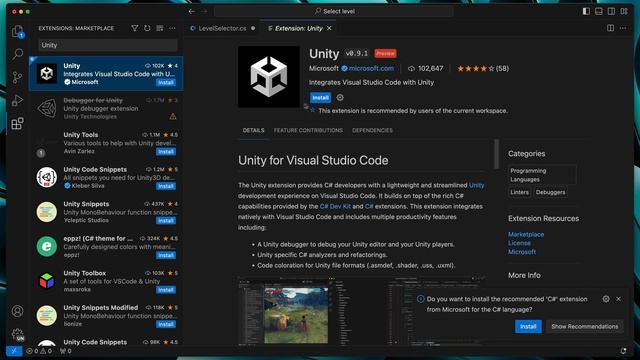Open Extensions views and more actions menu

[172, 28]
